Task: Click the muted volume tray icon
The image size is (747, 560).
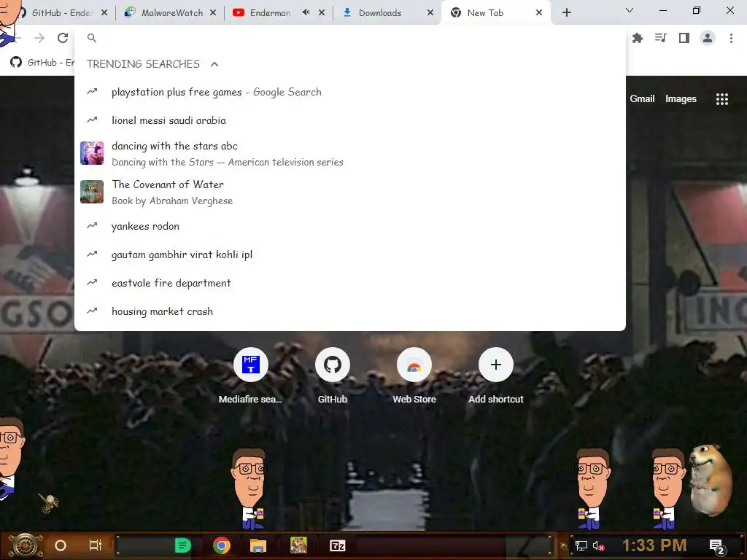Action: click(x=598, y=545)
